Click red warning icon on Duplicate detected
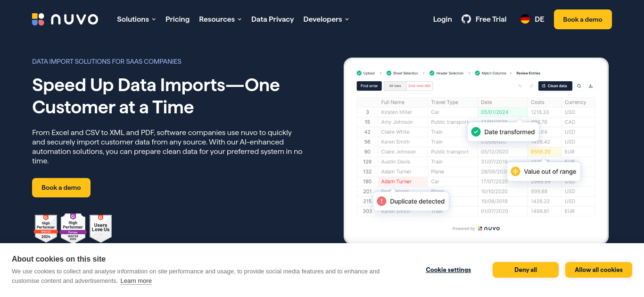644x297 pixels. pyautogui.click(x=381, y=201)
